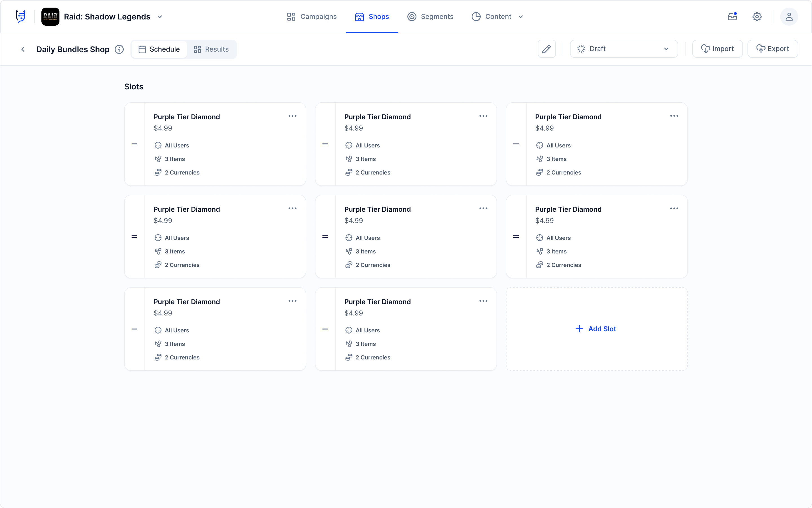Click the Add Slot button
Screen dimensions: 812x508
point(596,329)
